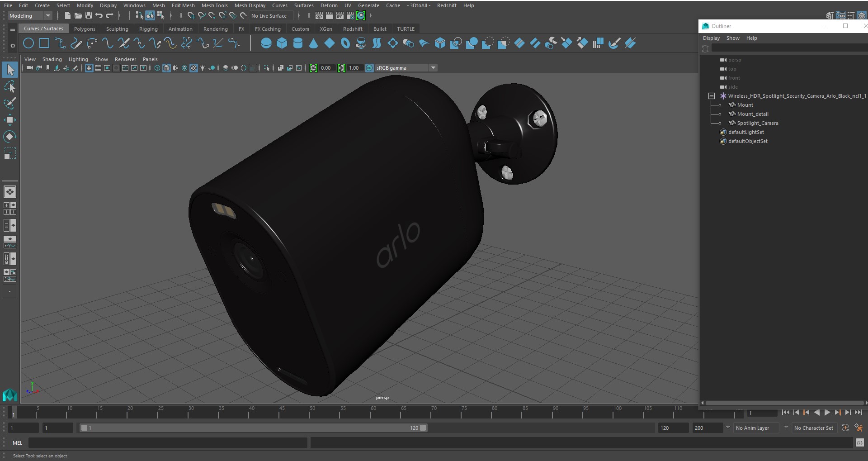The image size is (868, 461).
Task: Open the Mesh Tools menu
Action: [x=214, y=5]
